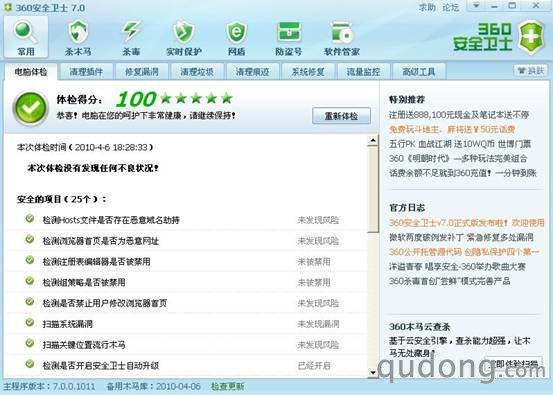Click the 主程序版本: 7.0.0.1011 status text
The image size is (553, 395).
(49, 386)
